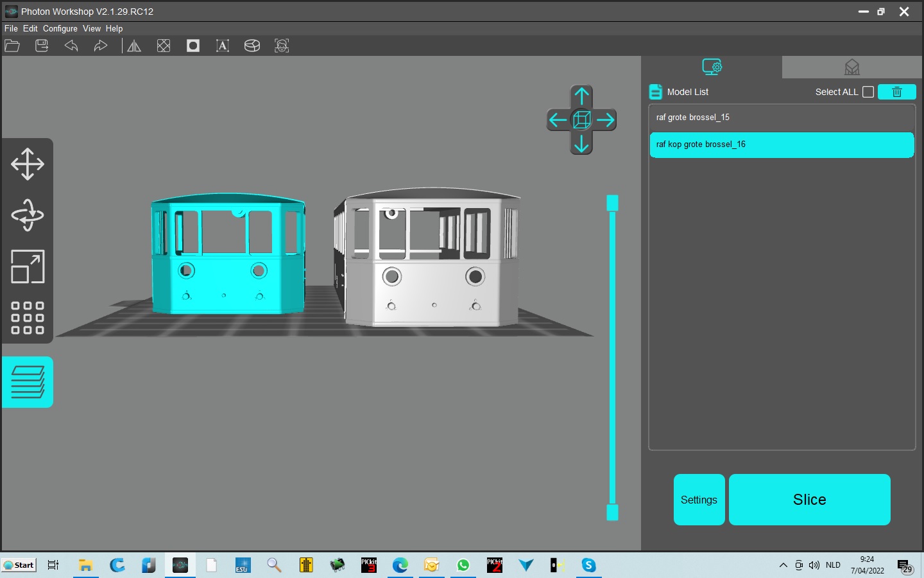Image resolution: width=924 pixels, height=578 pixels.
Task: Open the Help menu
Action: [x=114, y=28]
